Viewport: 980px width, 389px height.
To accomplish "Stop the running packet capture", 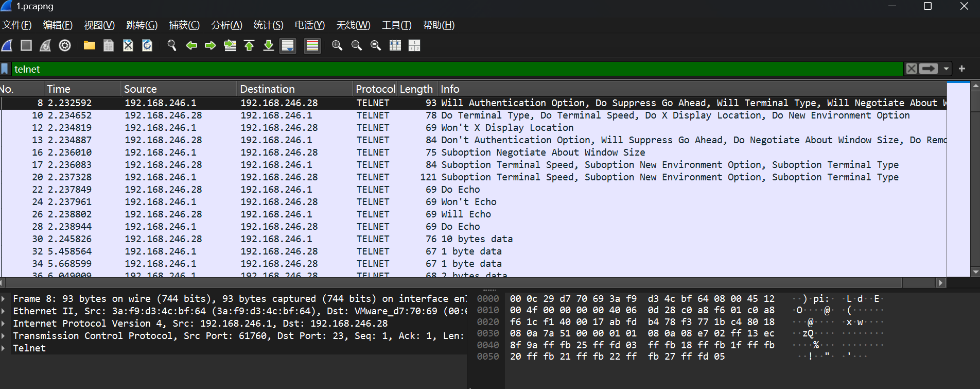I will [x=26, y=46].
